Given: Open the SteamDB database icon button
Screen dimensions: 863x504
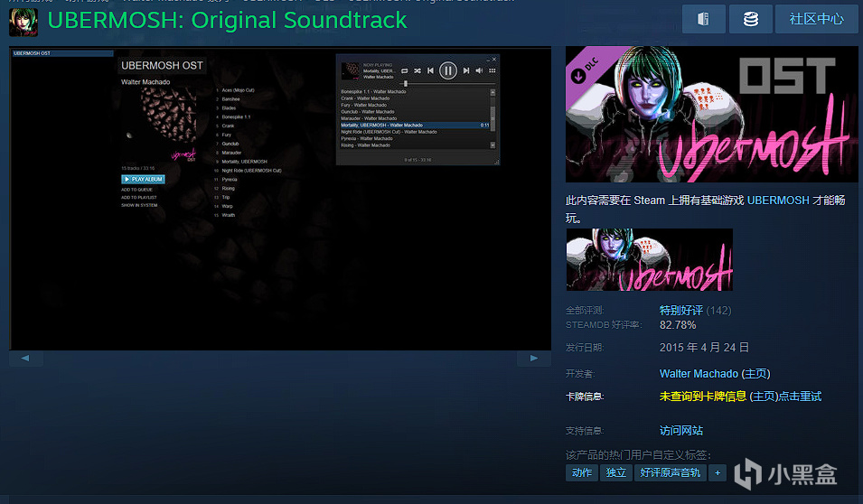Looking at the screenshot, I should (751, 19).
